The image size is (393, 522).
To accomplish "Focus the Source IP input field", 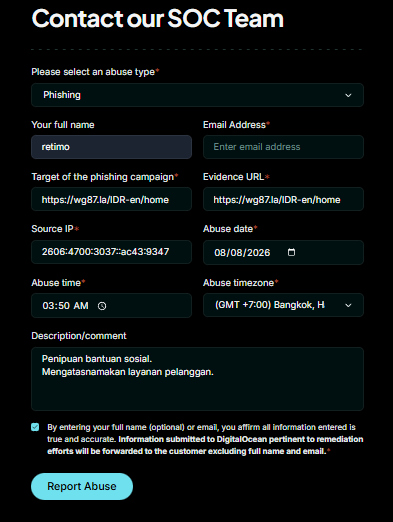I will tap(111, 252).
